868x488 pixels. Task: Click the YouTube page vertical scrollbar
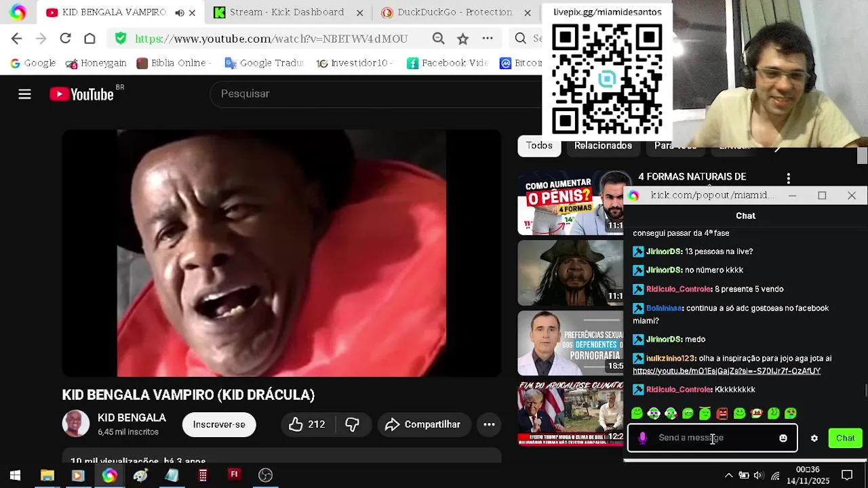click(862, 157)
